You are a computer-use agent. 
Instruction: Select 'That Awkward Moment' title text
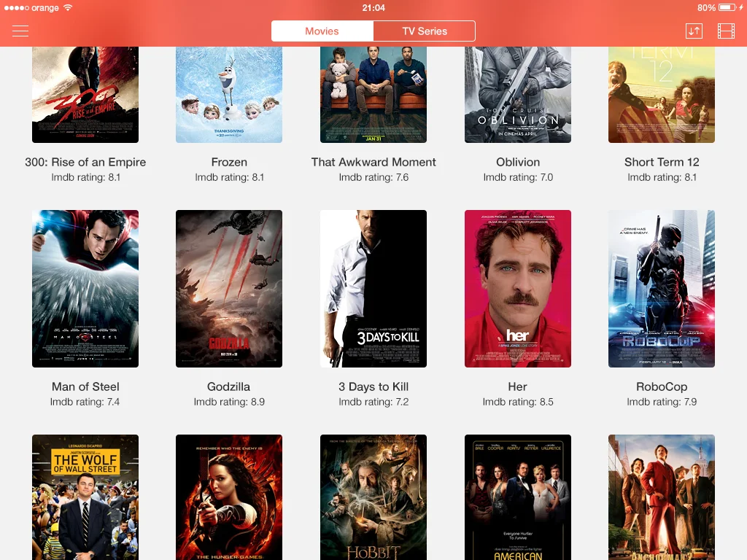coord(373,162)
